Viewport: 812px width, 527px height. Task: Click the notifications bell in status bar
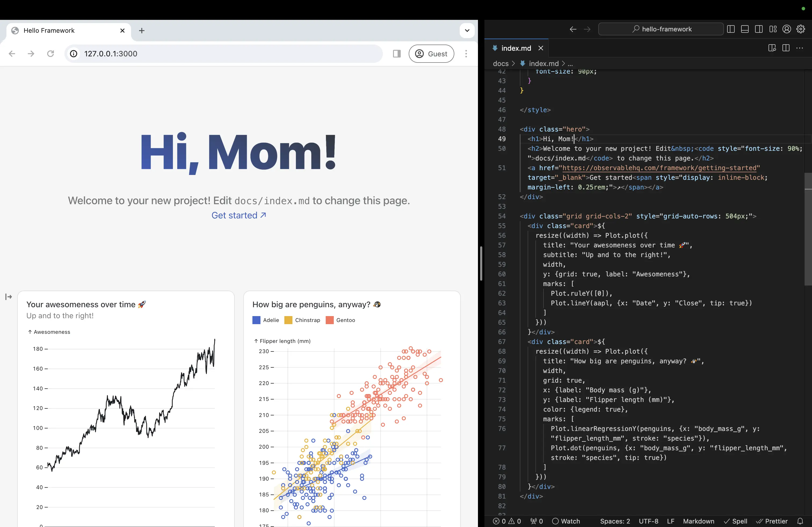[x=800, y=521]
